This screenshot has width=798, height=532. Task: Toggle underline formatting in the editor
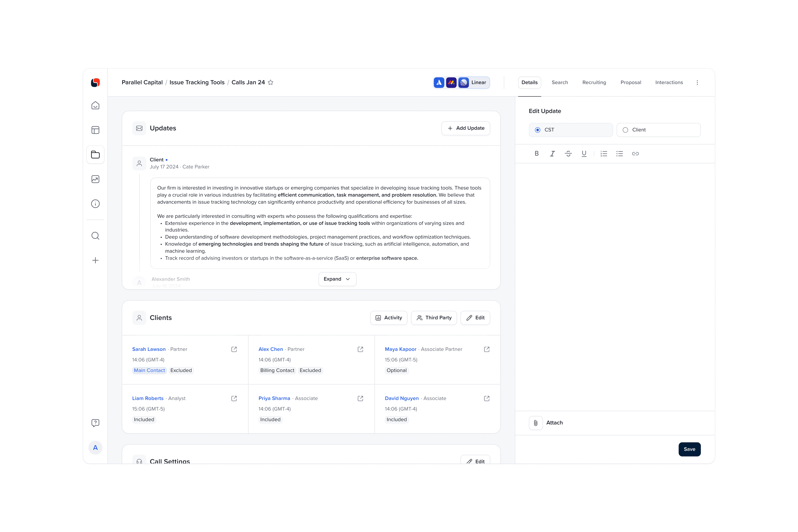tap(584, 154)
